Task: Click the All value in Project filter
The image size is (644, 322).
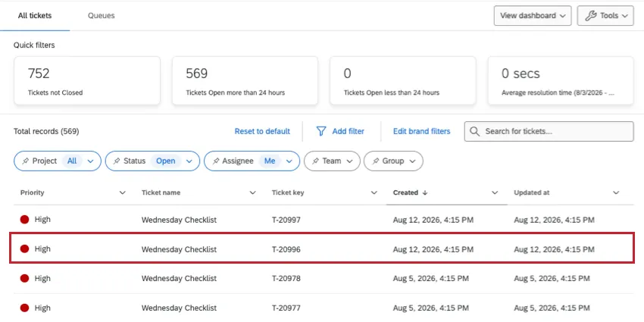Action: tap(72, 161)
